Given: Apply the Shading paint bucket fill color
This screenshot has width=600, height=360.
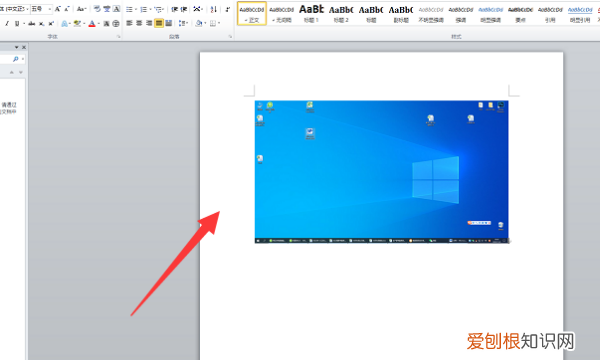Looking at the screenshot, I should coord(199,23).
